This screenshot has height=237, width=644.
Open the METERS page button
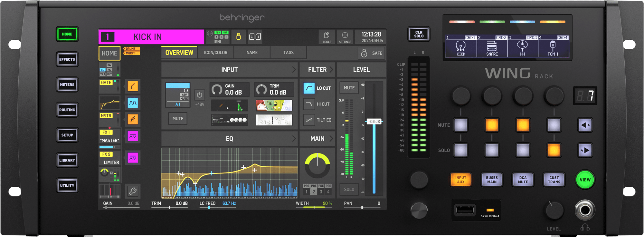(x=67, y=84)
